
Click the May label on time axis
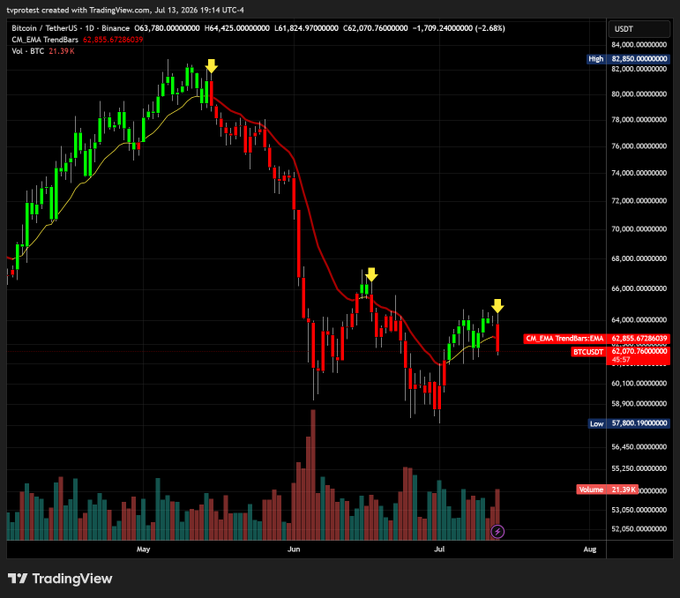tap(143, 549)
